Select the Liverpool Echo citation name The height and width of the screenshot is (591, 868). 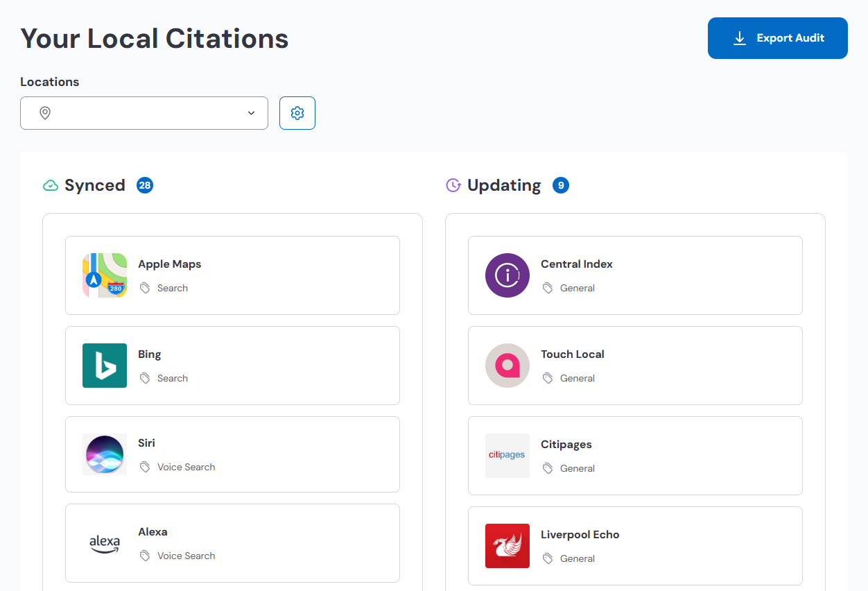pyautogui.click(x=580, y=535)
